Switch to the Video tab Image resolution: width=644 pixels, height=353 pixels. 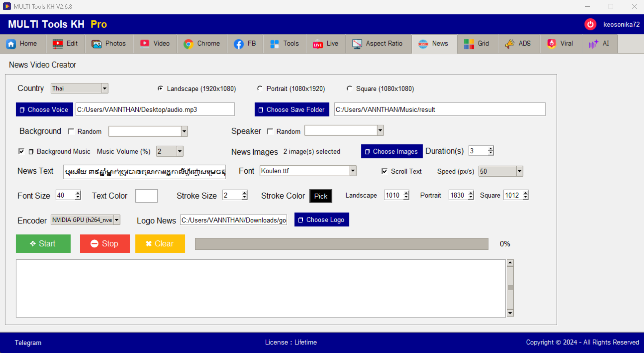[x=155, y=44]
